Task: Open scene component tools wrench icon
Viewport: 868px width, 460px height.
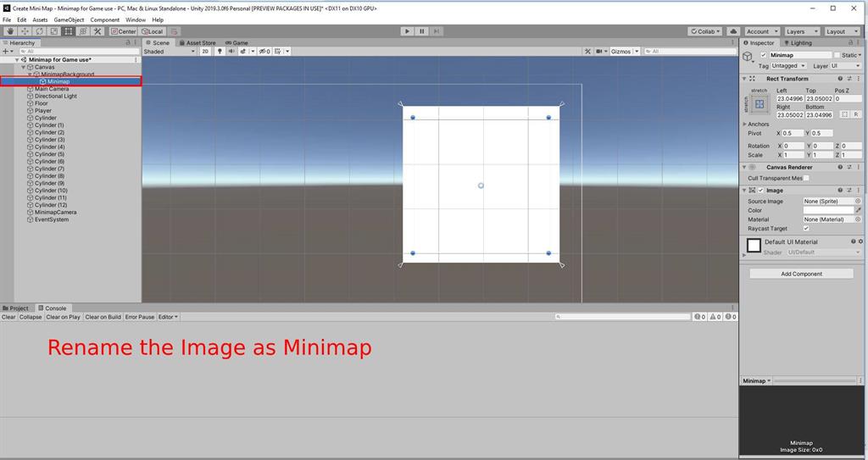Action: tap(587, 51)
